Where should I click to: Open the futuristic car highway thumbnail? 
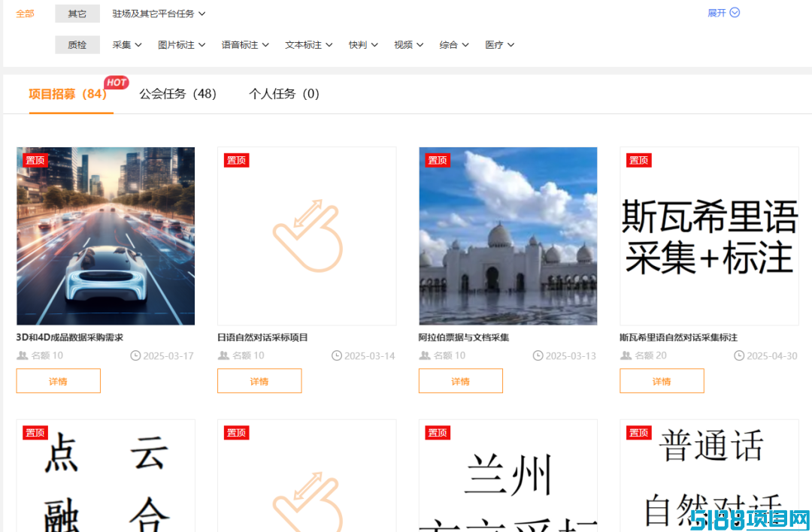[106, 236]
